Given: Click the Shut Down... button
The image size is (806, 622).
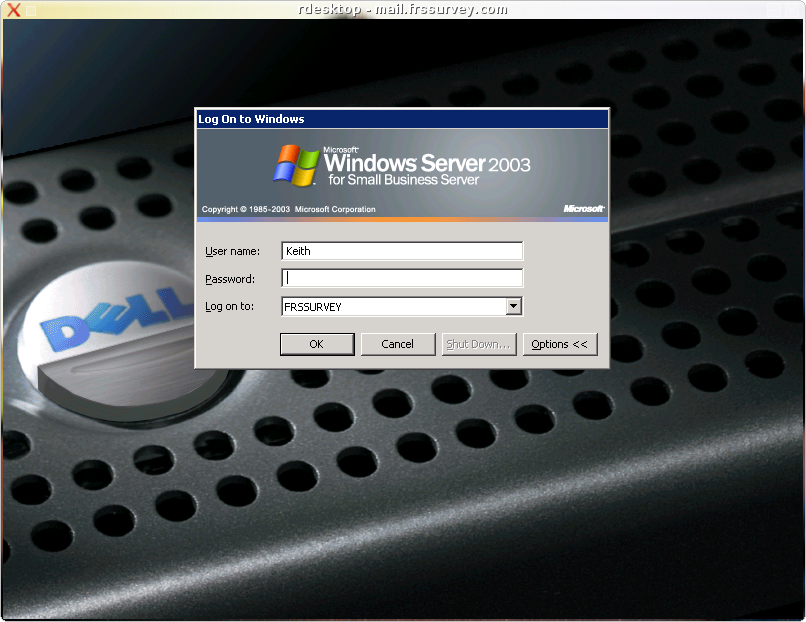Looking at the screenshot, I should (479, 344).
